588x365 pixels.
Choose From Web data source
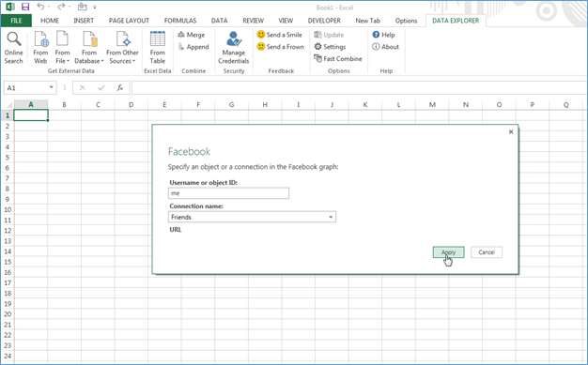[x=40, y=48]
